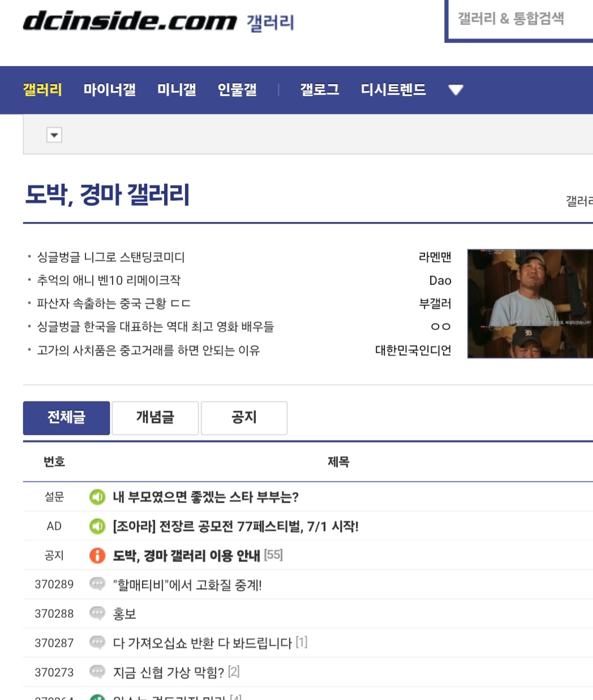Expand the white triangle menu in navigation bar
593x700 pixels.
pos(456,90)
